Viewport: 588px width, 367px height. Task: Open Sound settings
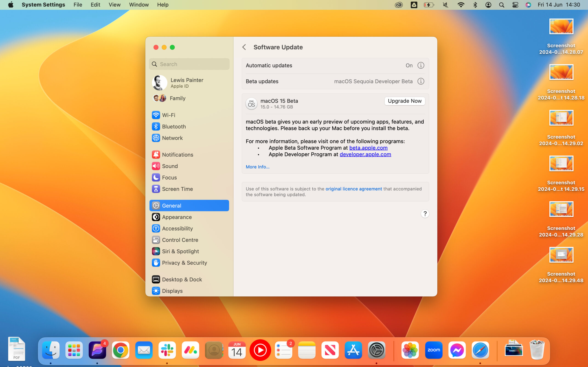[170, 166]
